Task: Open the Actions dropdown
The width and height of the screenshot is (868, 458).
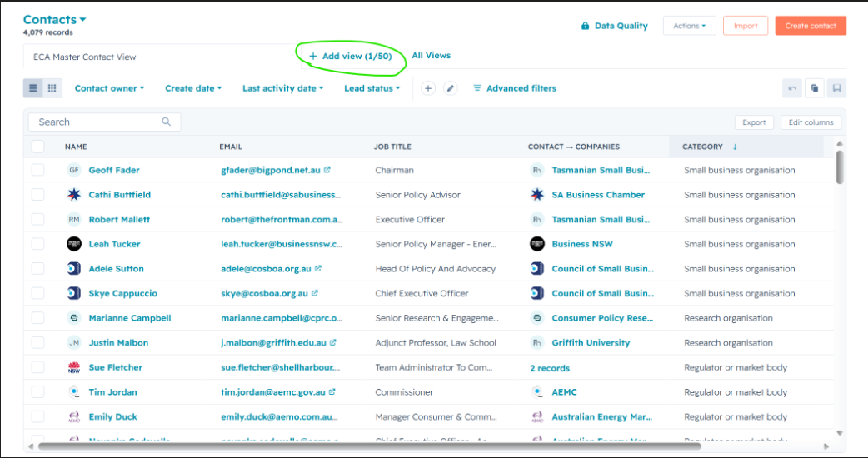Action: pyautogui.click(x=689, y=26)
